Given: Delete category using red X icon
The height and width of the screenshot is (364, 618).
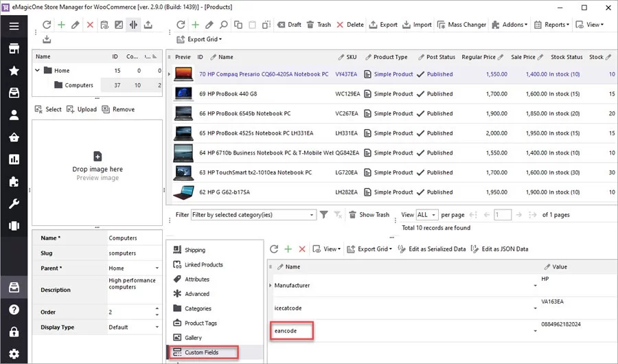Looking at the screenshot, I should (90, 25).
